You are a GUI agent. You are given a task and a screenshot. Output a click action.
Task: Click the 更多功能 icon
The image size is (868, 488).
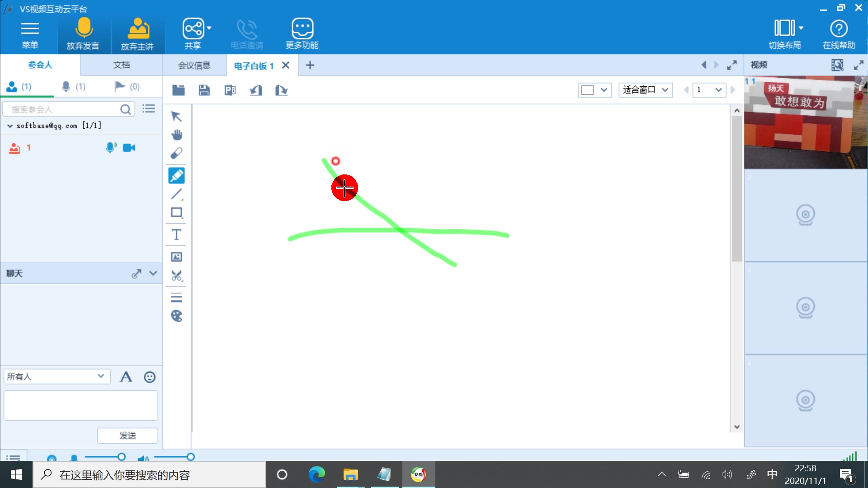pos(302,34)
